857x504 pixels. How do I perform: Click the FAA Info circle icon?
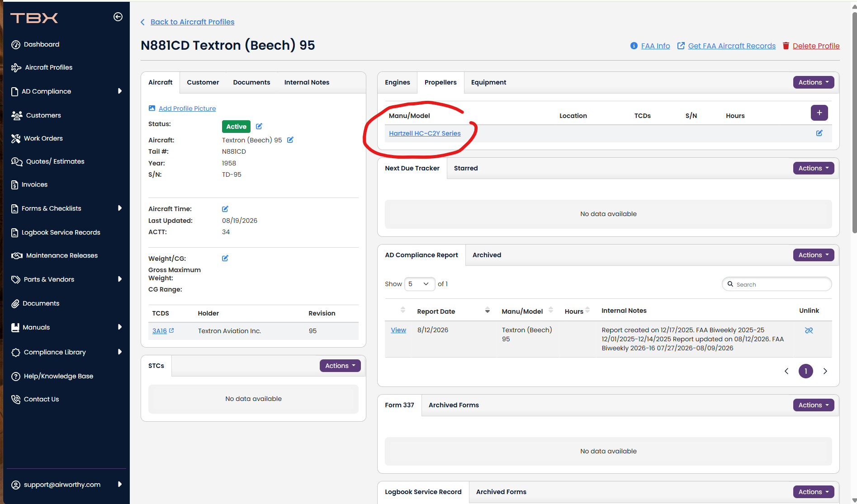pos(634,46)
